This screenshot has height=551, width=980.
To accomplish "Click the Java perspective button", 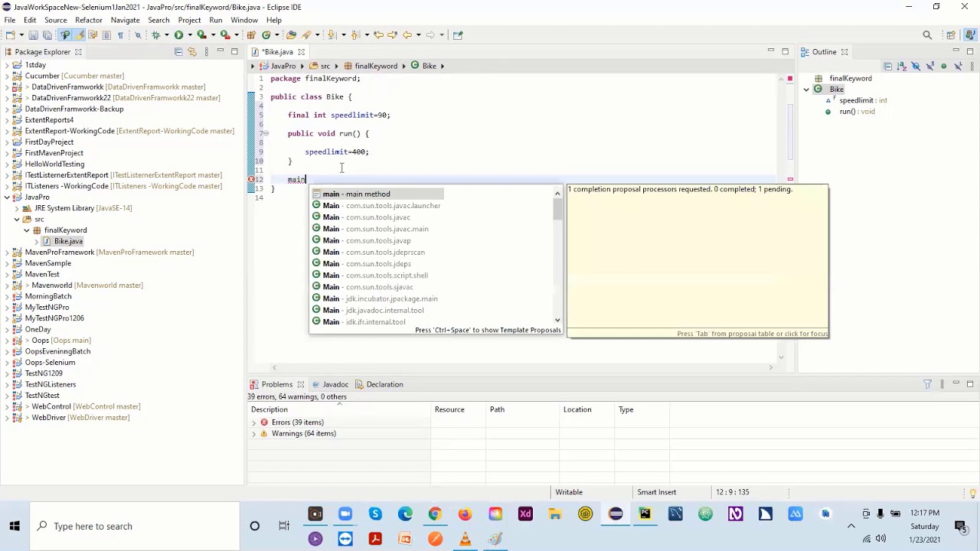I will [970, 34].
